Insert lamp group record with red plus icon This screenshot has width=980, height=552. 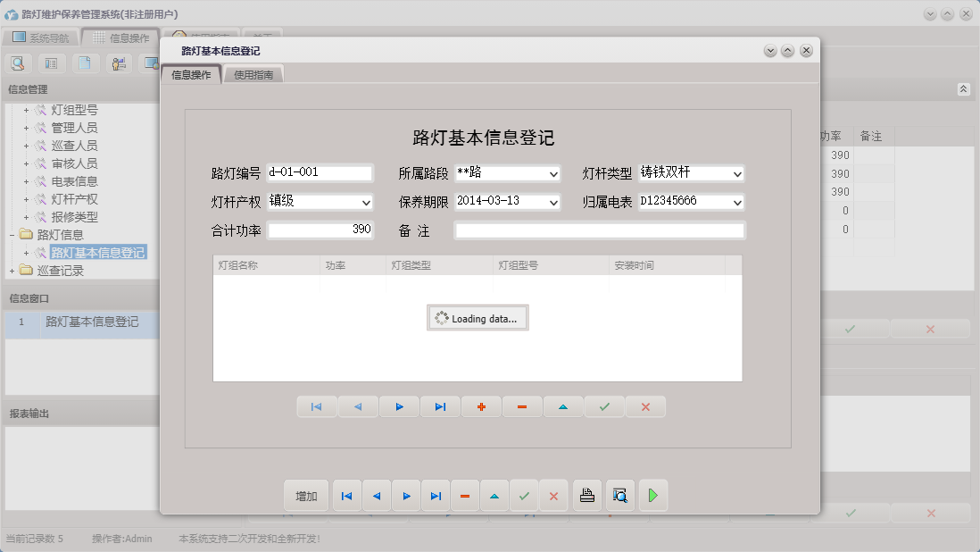tap(481, 406)
